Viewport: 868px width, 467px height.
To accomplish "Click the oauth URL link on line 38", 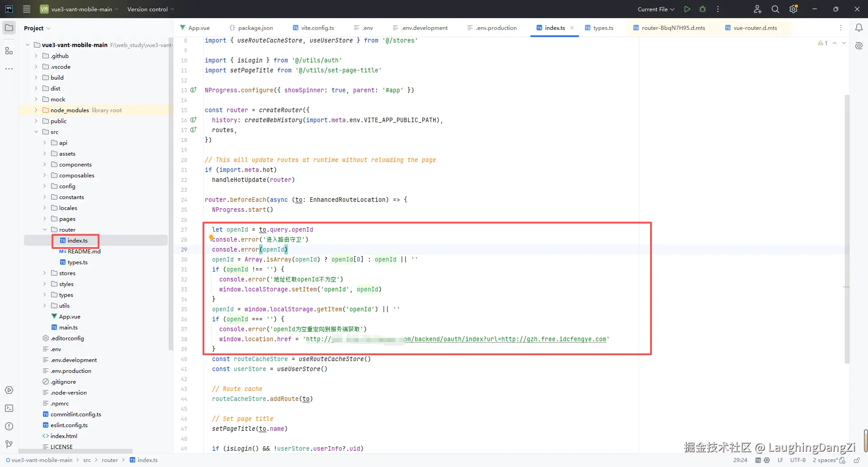I will click(456, 339).
